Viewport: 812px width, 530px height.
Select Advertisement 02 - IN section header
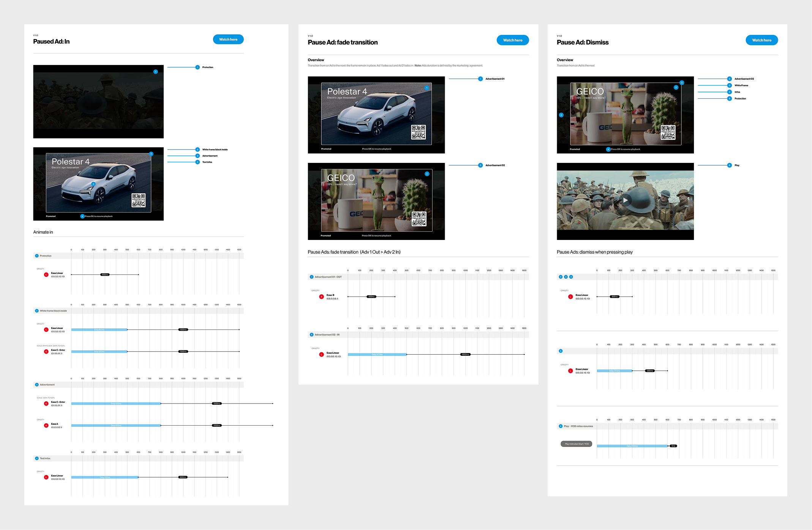tap(418, 335)
